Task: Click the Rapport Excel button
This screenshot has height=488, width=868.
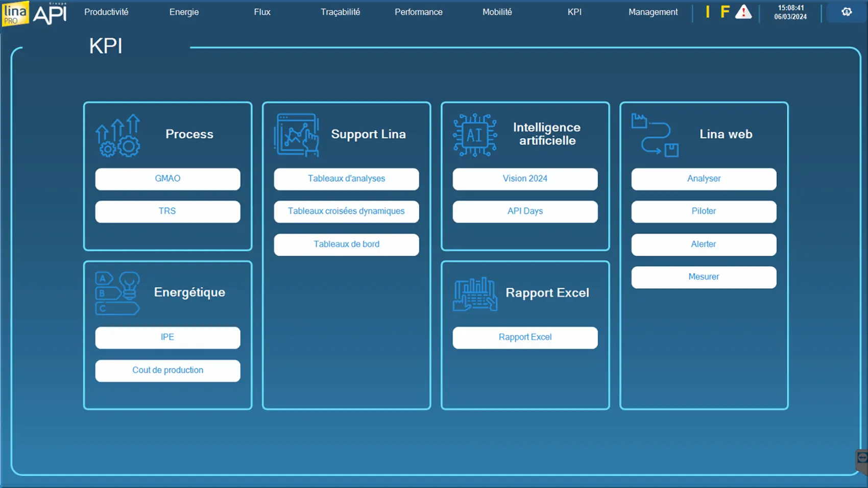Action: pos(525,337)
